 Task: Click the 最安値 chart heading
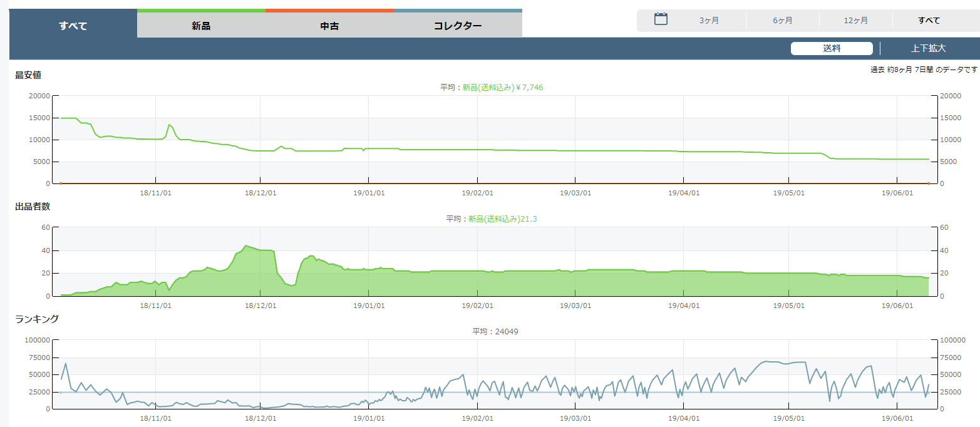[x=28, y=75]
